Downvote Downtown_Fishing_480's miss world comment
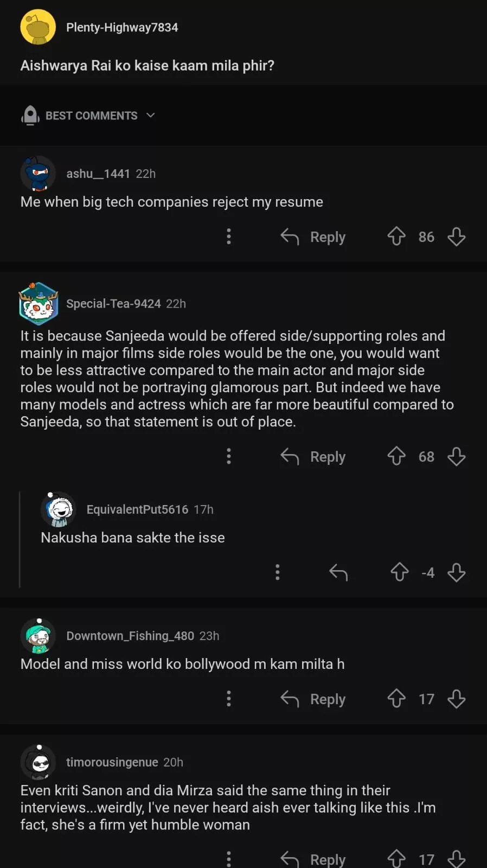 (x=456, y=699)
